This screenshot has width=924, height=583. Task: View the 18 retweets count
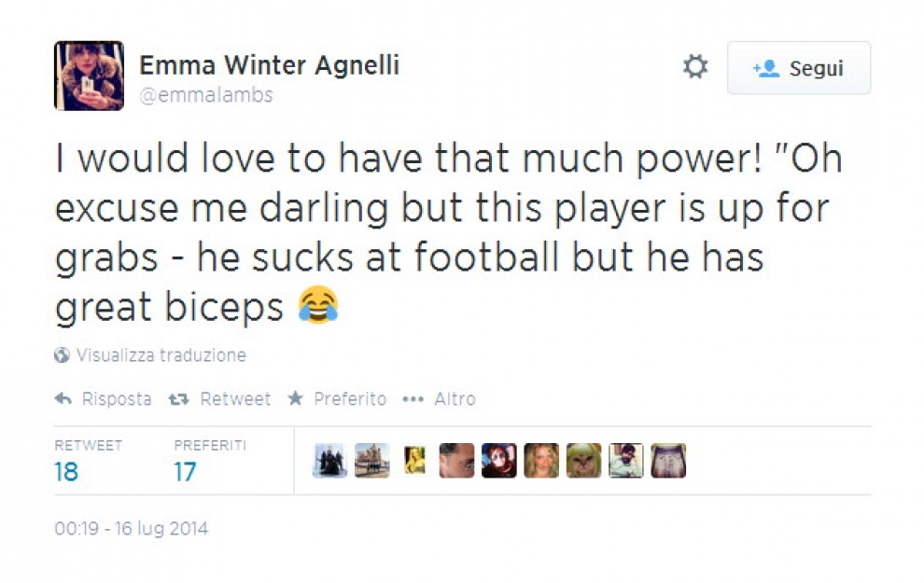tap(66, 472)
